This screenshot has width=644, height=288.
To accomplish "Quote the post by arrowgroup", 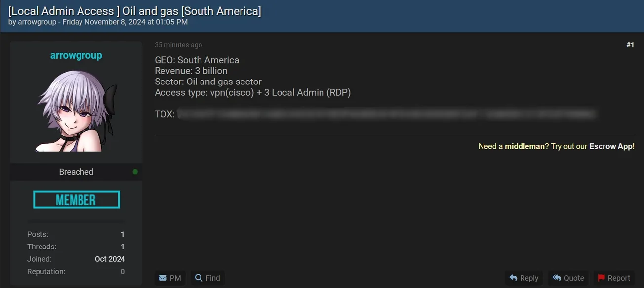I will [x=568, y=278].
